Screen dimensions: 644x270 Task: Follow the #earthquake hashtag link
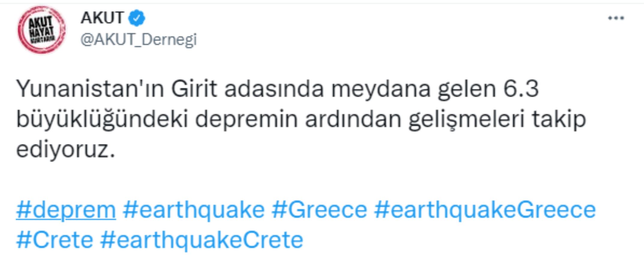tap(194, 210)
